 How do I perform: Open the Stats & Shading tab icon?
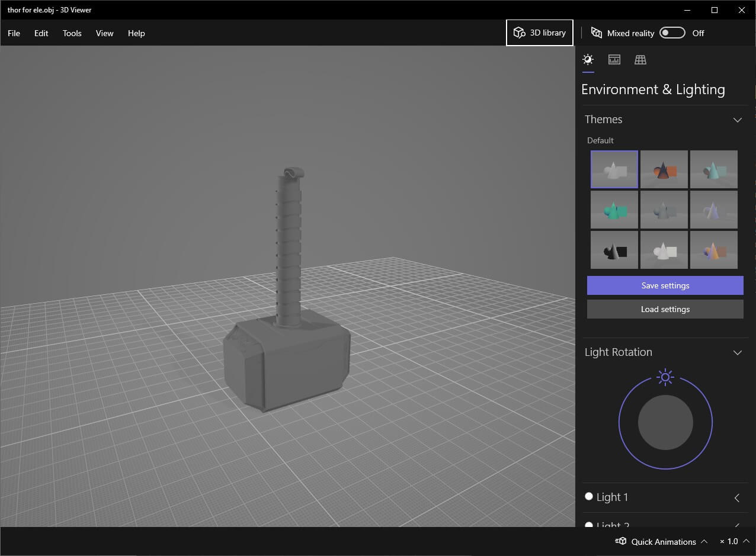[614, 59]
